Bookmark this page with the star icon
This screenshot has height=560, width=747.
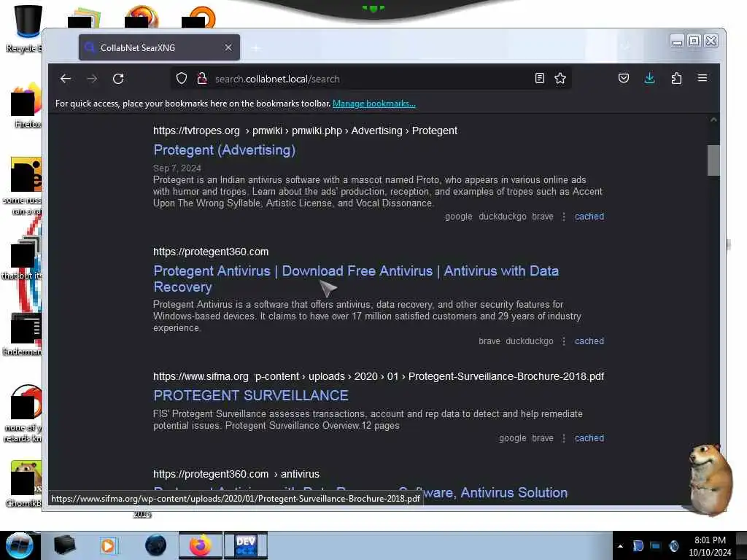point(560,78)
